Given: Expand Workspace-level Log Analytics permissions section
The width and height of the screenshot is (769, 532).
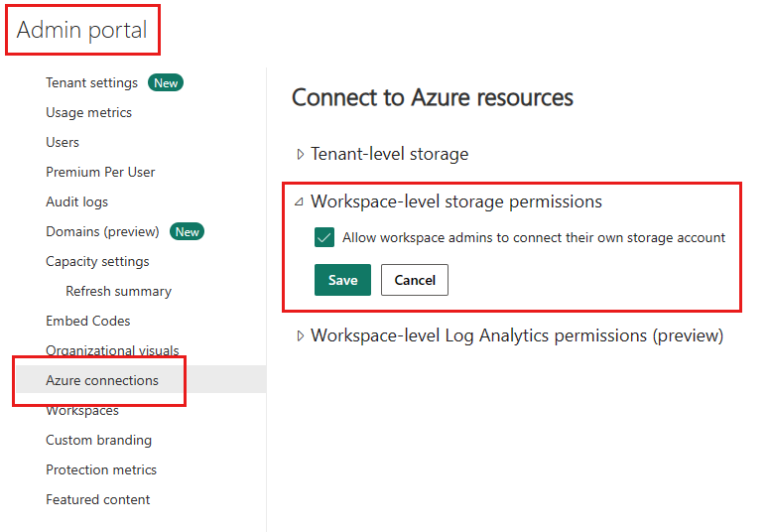Looking at the screenshot, I should pos(301,336).
